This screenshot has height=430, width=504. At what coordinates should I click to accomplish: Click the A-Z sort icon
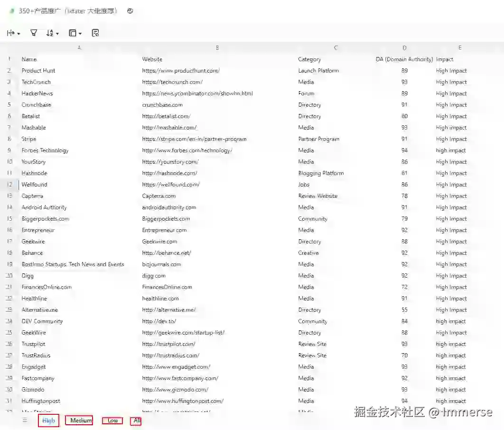(50, 33)
